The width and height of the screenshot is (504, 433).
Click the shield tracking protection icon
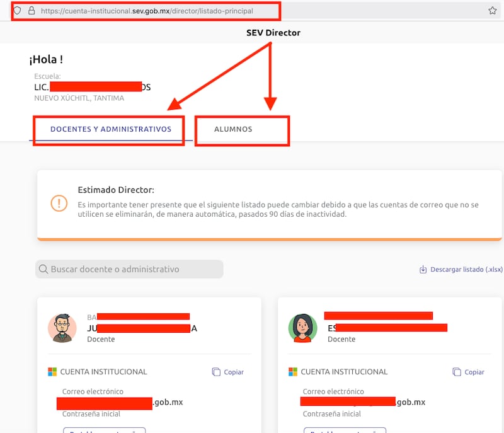click(x=18, y=11)
